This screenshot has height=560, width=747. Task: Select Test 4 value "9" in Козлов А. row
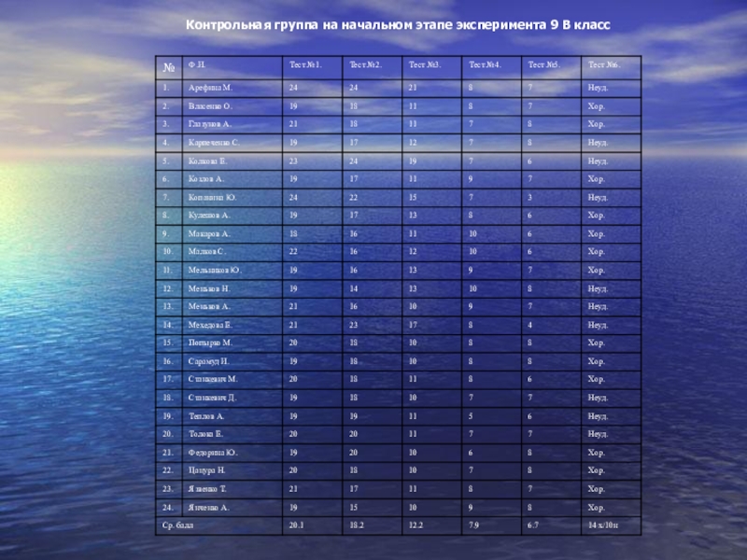(471, 179)
